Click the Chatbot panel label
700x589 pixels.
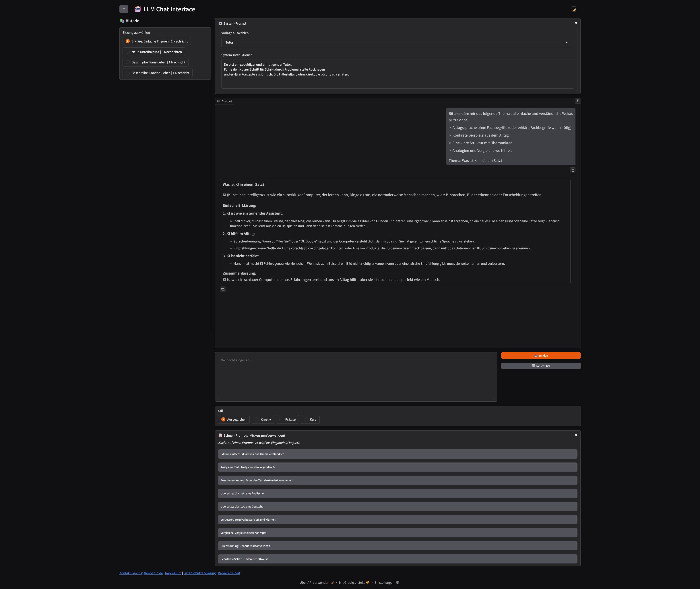[225, 101]
